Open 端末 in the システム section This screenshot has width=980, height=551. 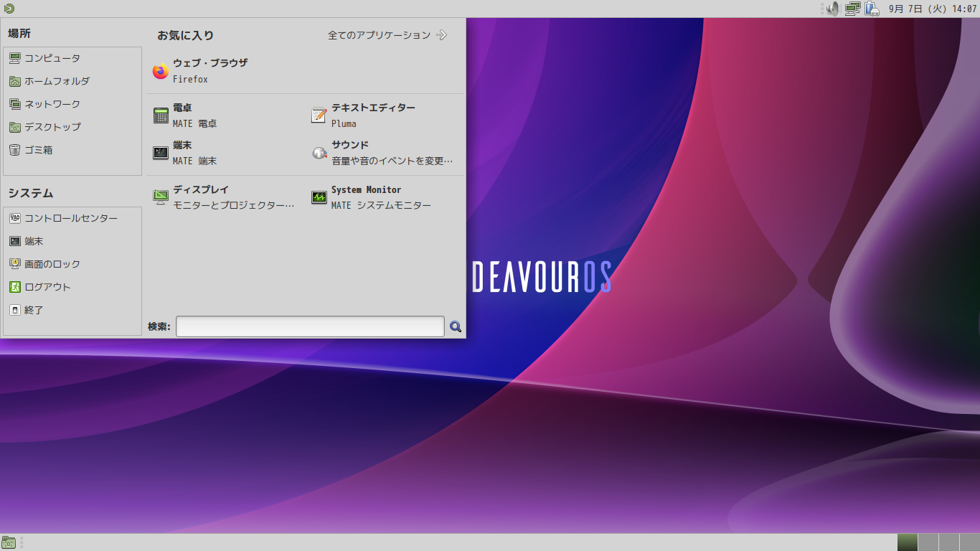[72, 241]
